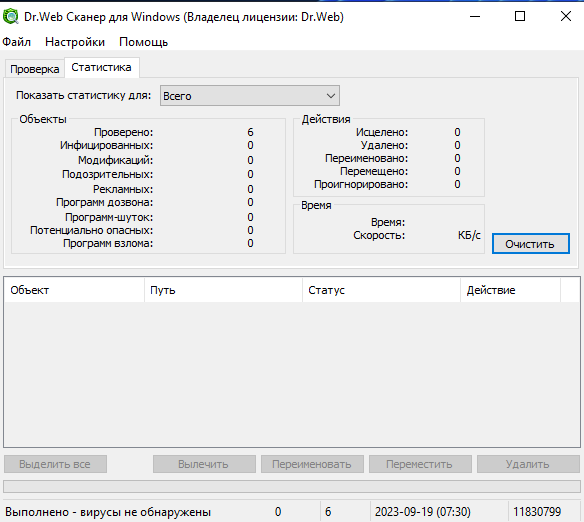Click status text Выполнено - вирусы не обнаружены

(x=108, y=512)
